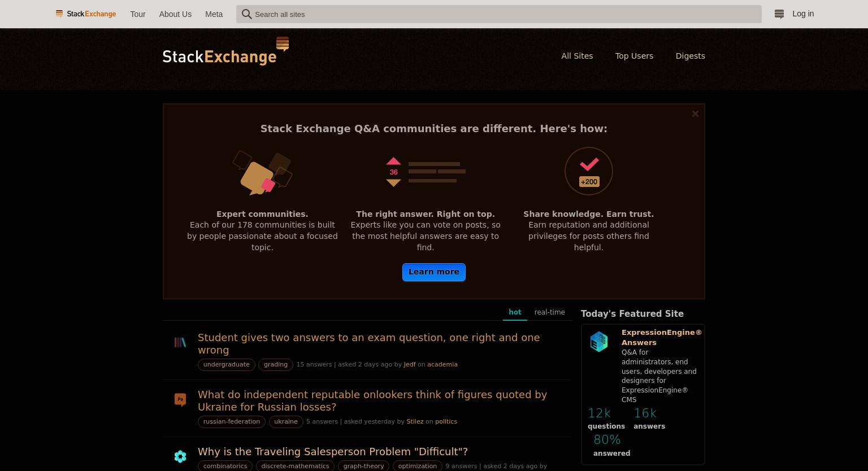Open Top Users page

[634, 56]
